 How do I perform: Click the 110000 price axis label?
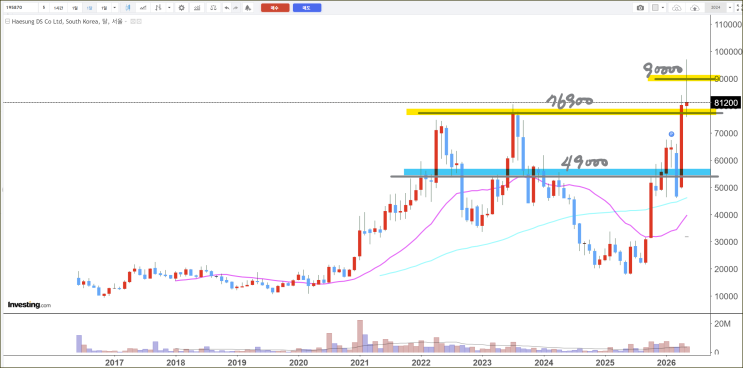click(x=728, y=24)
